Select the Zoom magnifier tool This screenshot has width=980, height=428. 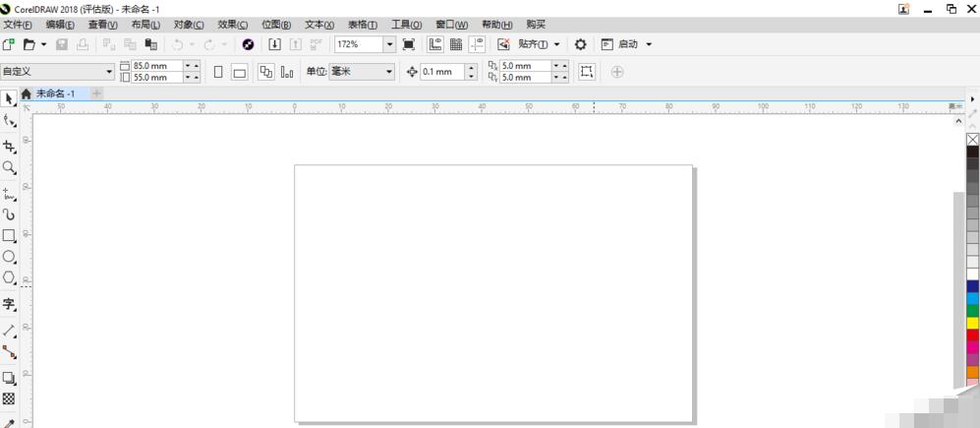point(9,168)
